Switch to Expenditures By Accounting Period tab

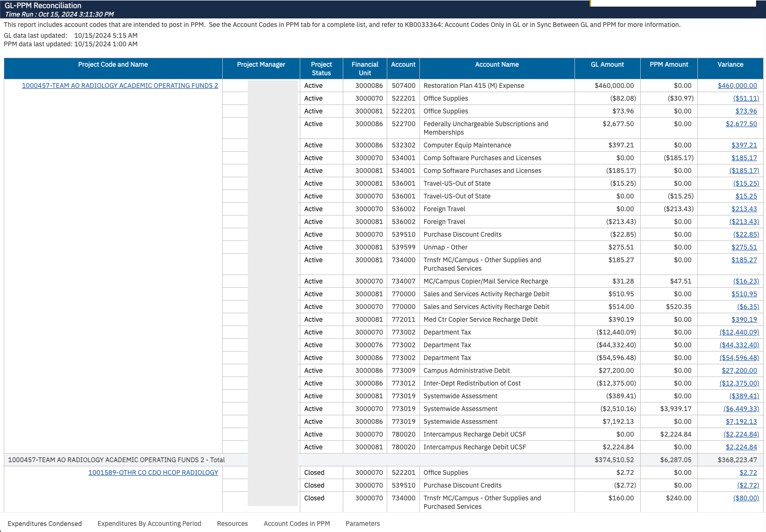[x=149, y=523]
